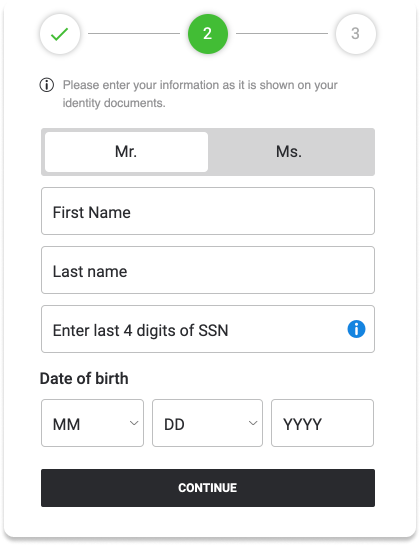Click progress line between steps one and two
The image size is (420, 545).
[x=134, y=34]
